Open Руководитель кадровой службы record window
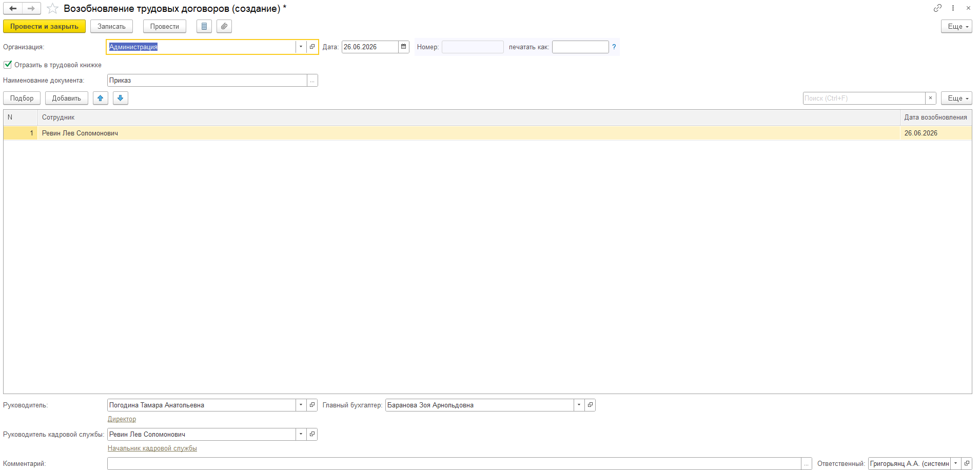The width and height of the screenshot is (980, 470). coord(312,434)
